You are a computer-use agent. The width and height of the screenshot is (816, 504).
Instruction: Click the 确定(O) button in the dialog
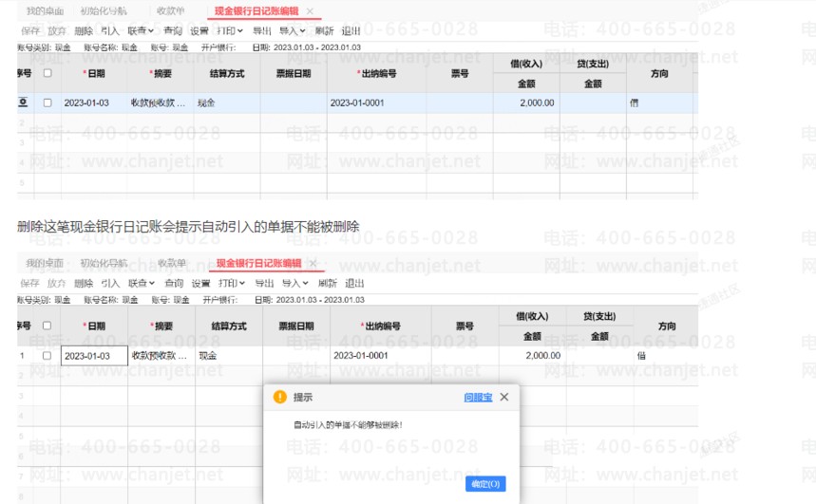[x=486, y=484]
